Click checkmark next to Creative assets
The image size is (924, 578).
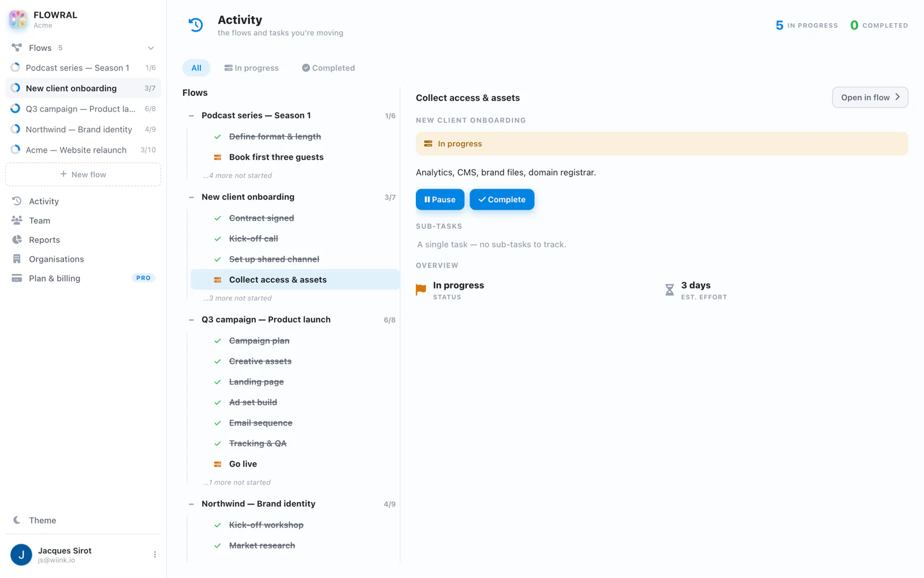click(x=218, y=361)
